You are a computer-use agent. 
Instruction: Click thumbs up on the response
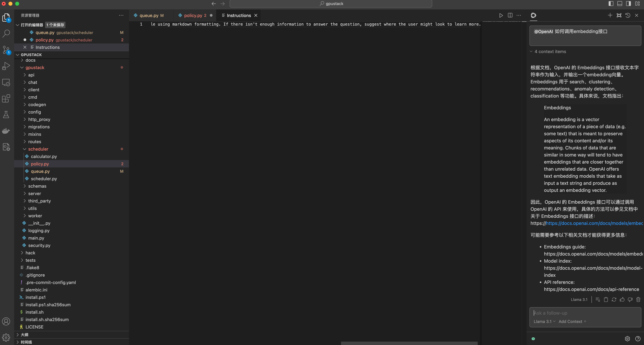622,300
